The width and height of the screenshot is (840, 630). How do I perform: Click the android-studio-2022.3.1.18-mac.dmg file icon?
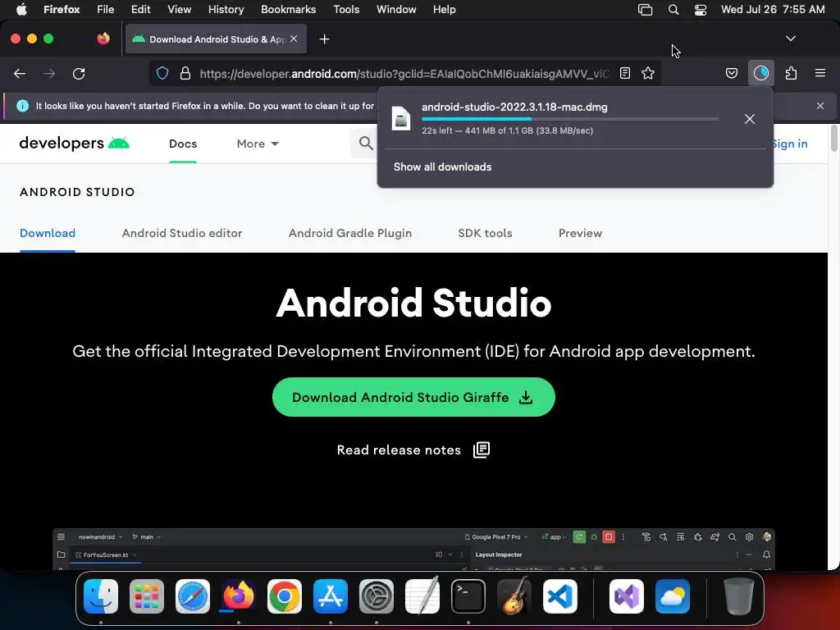[400, 118]
